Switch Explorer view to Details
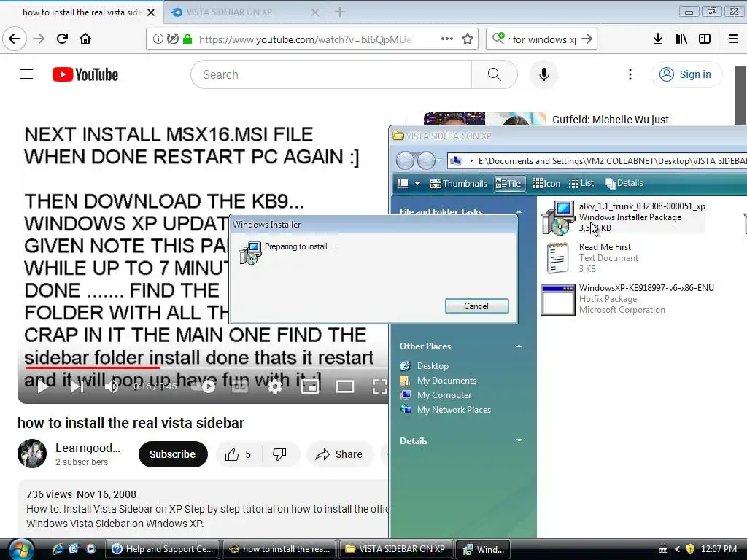Screen dimensions: 747x560 click(x=624, y=183)
